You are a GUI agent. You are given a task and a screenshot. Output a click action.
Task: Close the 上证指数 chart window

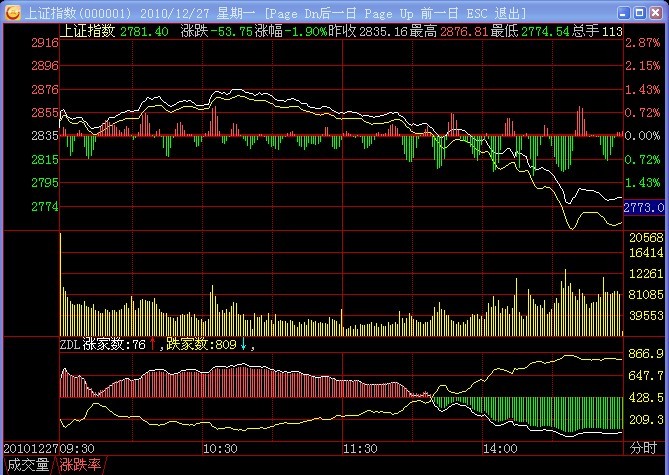click(656, 13)
